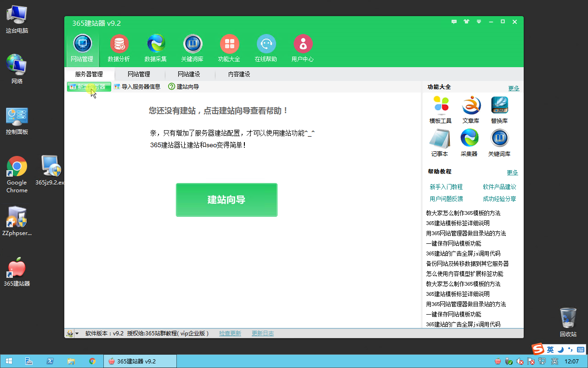Open the Sogou soft keyboard icon
Image resolution: width=588 pixels, height=368 pixels.
[x=580, y=350]
